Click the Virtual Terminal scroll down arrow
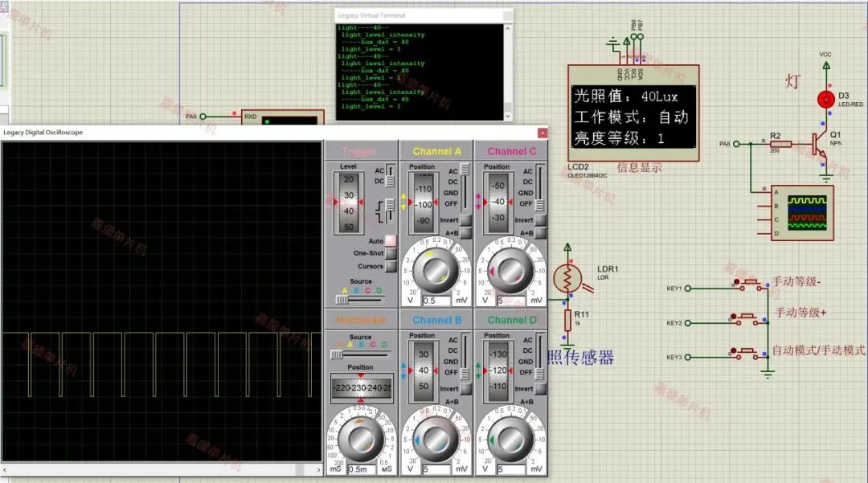 508,117
